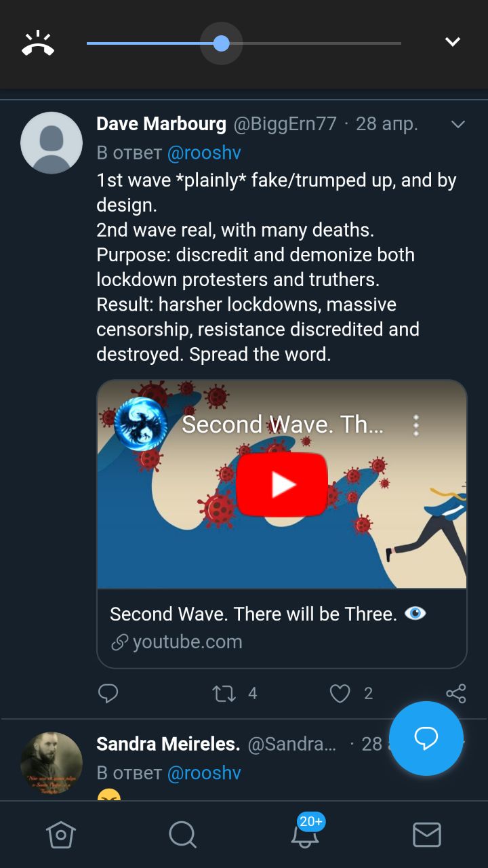Open the Search tab
This screenshot has width=488, height=868.
182,835
